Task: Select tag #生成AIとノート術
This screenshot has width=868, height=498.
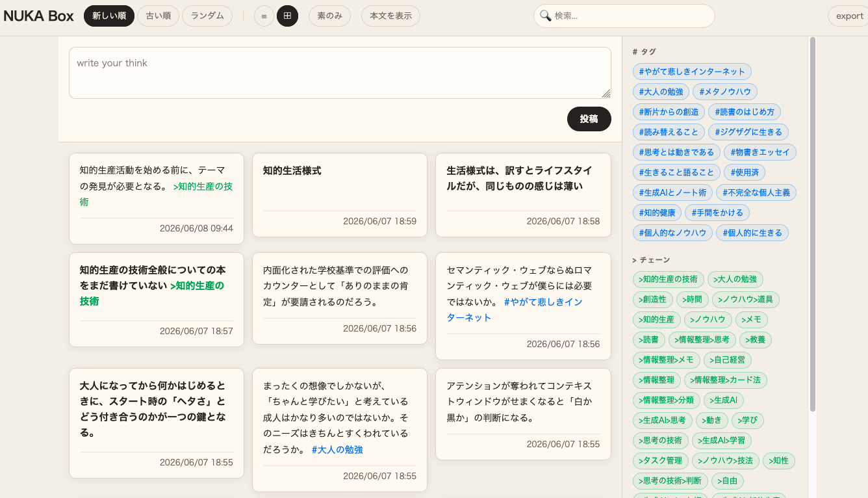Action: click(672, 192)
